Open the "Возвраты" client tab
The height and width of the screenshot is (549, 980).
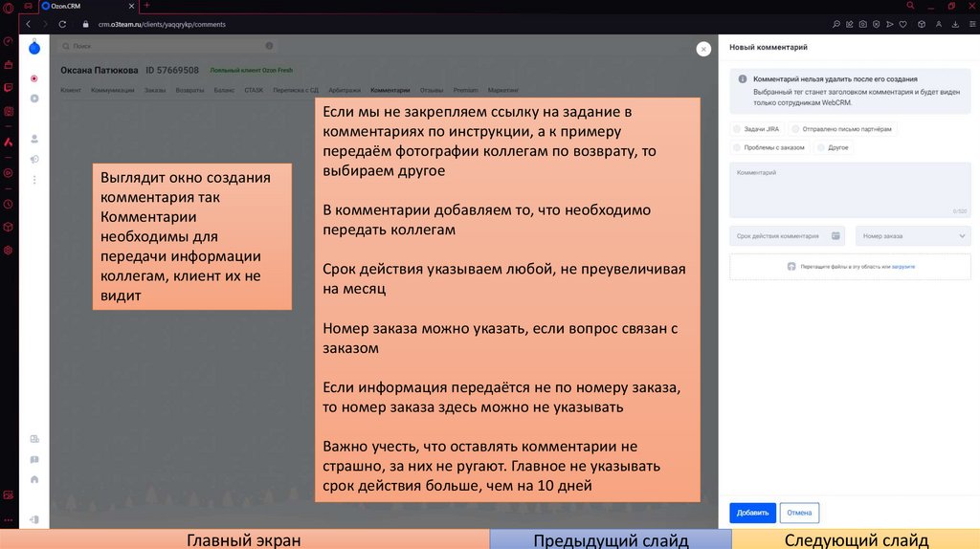pyautogui.click(x=189, y=90)
